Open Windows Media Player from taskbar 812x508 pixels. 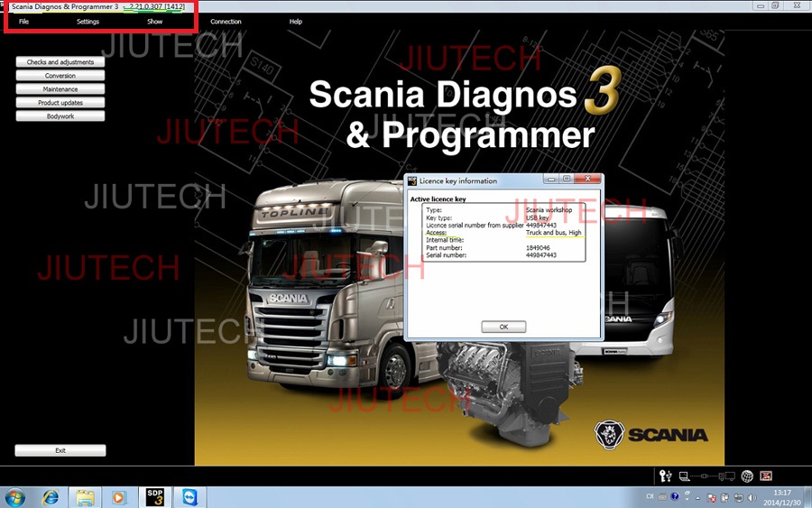119,498
